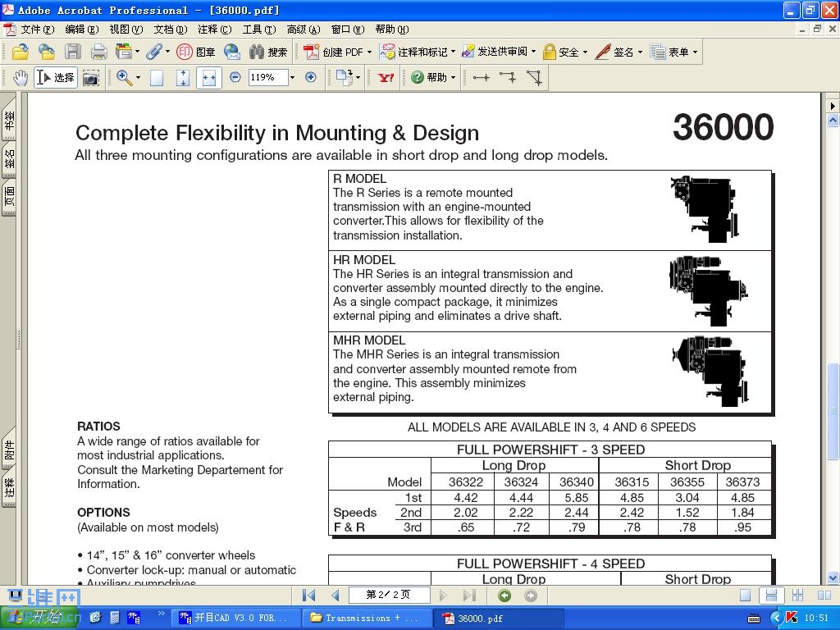Switch to single page layout

745,596
